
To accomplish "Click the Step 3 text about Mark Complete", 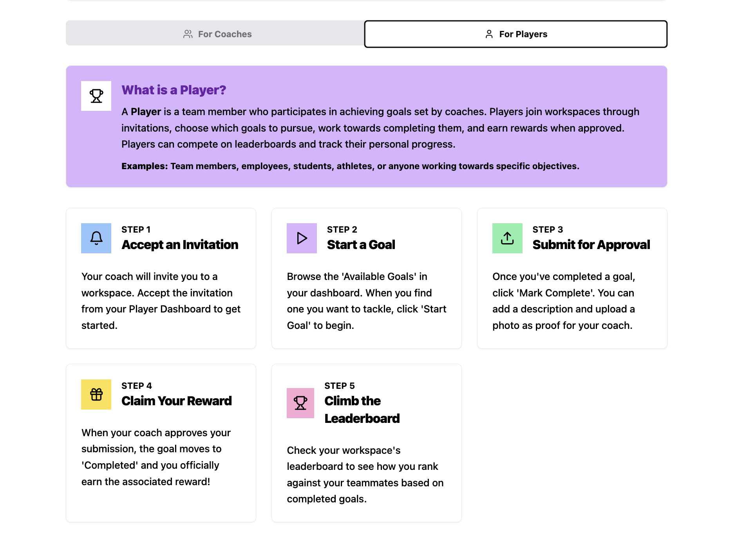I will click(563, 301).
